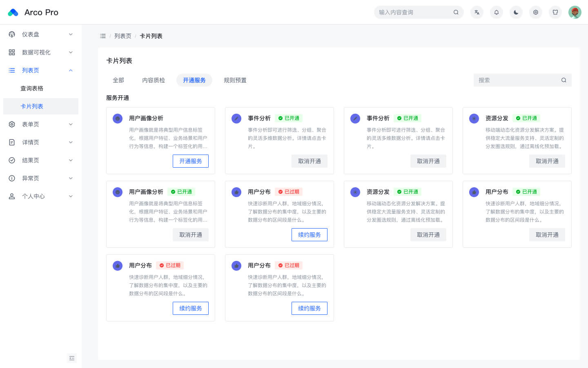
Task: Expand the 详情页 menu chevron
Action: tap(71, 142)
